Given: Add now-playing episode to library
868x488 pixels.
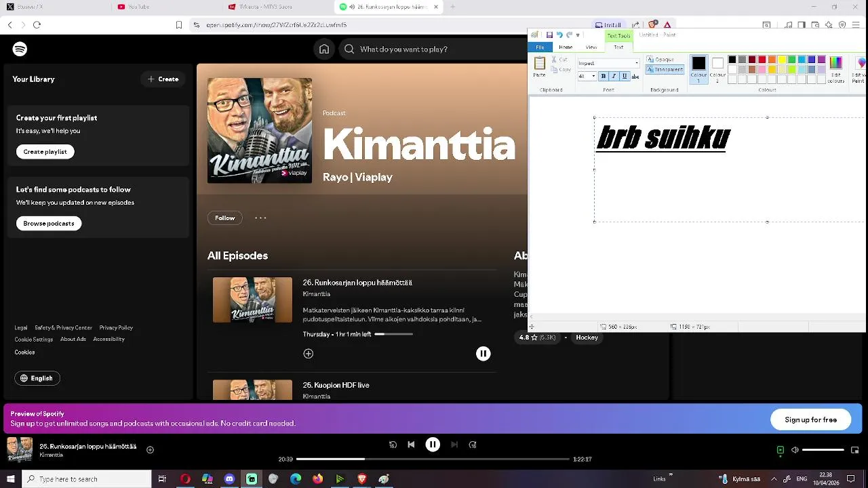Looking at the screenshot, I should [151, 449].
